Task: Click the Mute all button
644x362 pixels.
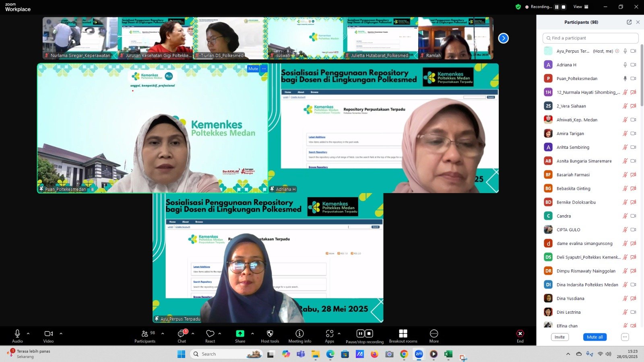Action: tap(595, 337)
